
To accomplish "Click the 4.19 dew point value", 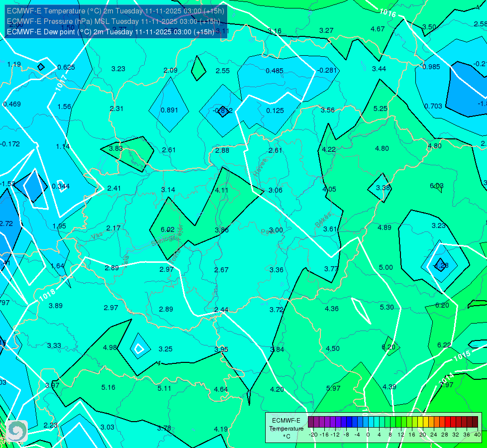I will click(x=221, y=429).
